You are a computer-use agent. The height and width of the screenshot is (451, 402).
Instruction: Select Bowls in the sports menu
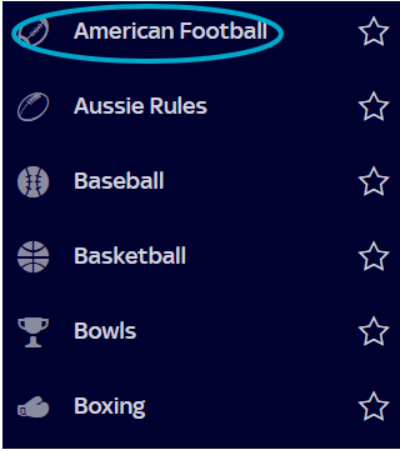105,331
